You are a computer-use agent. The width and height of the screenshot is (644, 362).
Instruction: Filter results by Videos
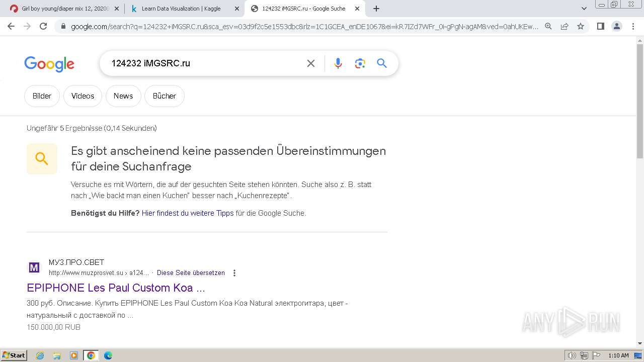[83, 96]
